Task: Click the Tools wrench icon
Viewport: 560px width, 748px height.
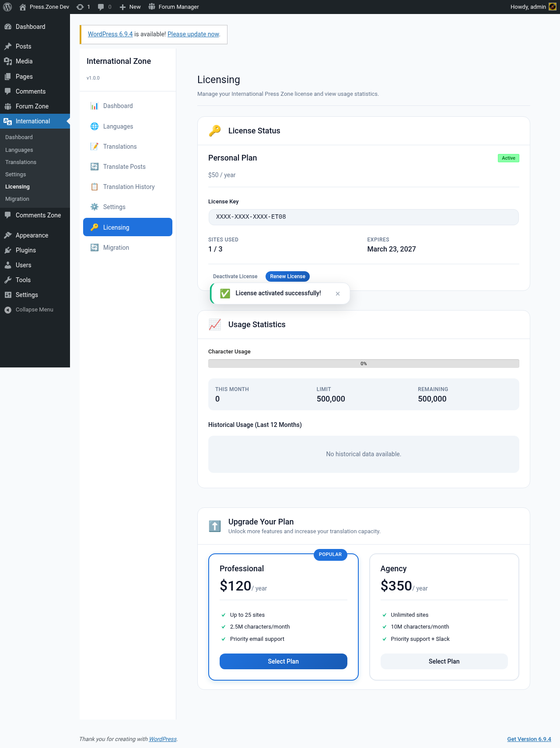Action: (8, 280)
